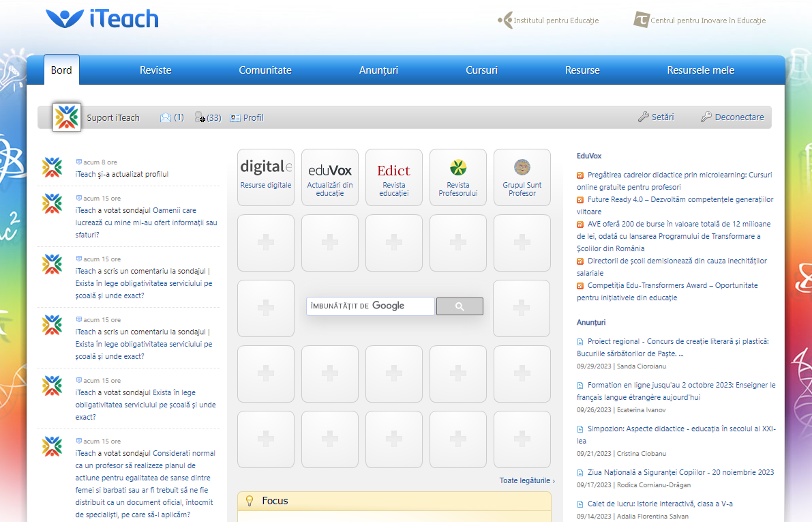Screen dimensions: 812x522
Task: Open the Revista Profesorului tile
Action: (x=458, y=177)
